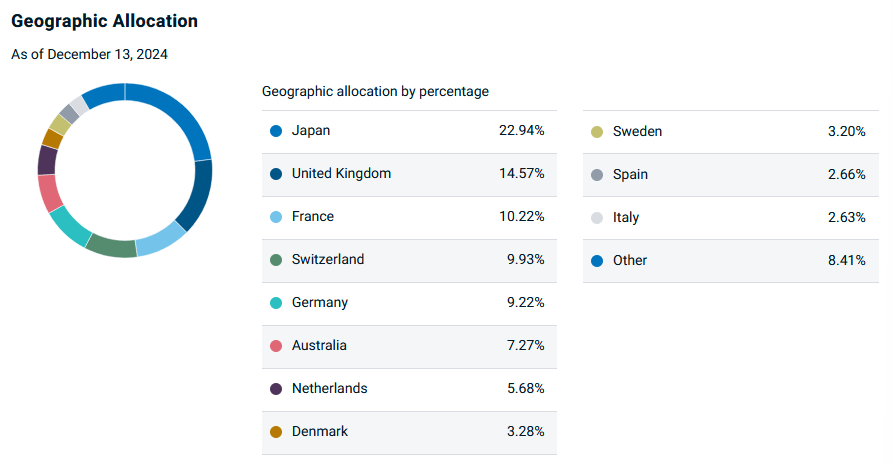893x464 pixels.
Task: Click the As of December 13, 2024 date
Action: click(x=89, y=54)
